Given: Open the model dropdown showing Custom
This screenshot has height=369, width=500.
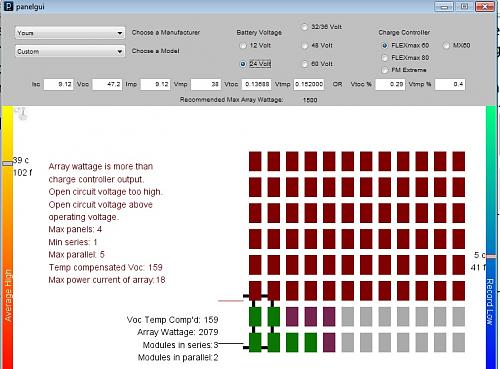Looking at the screenshot, I should click(x=70, y=51).
